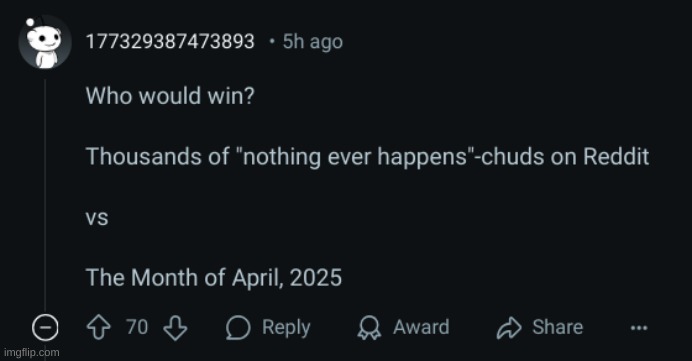The width and height of the screenshot is (692, 361).
Task: Click the "vs" line in the comment
Action: (x=97, y=218)
